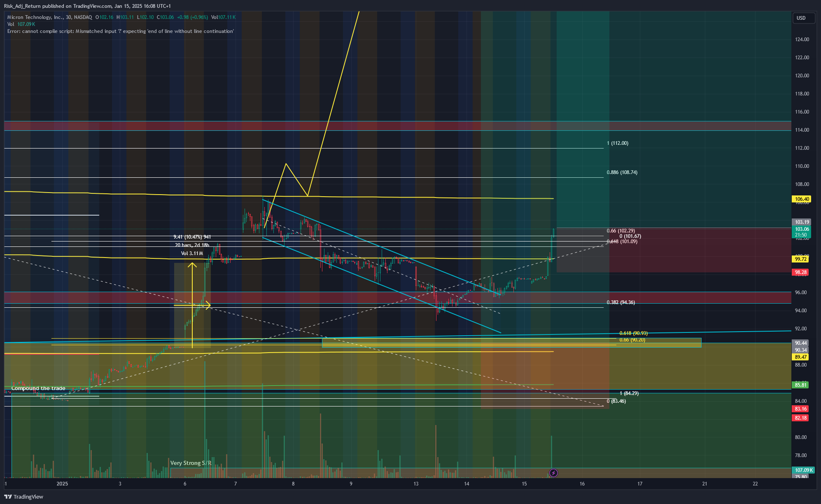The width and height of the screenshot is (821, 504).
Task: Click the 124.00 price scale tick
Action: click(802, 39)
